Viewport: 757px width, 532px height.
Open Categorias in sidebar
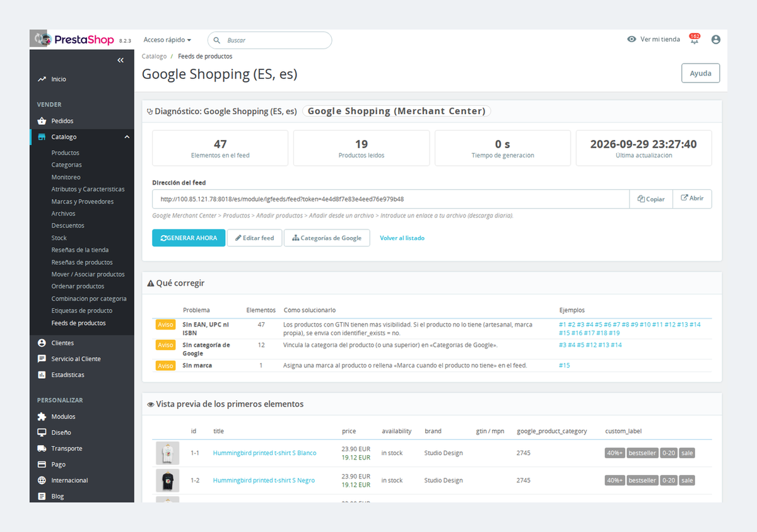[67, 165]
